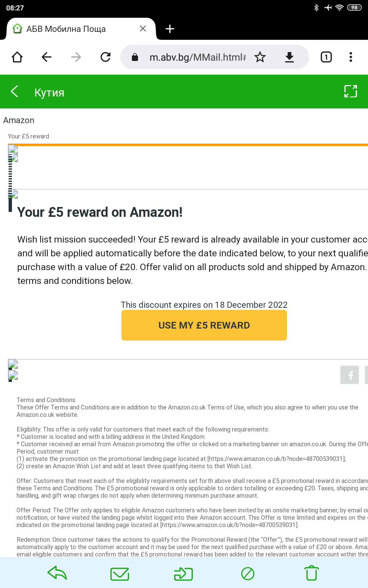Expand email to fullscreen view
This screenshot has width=368, height=588.
351,91
